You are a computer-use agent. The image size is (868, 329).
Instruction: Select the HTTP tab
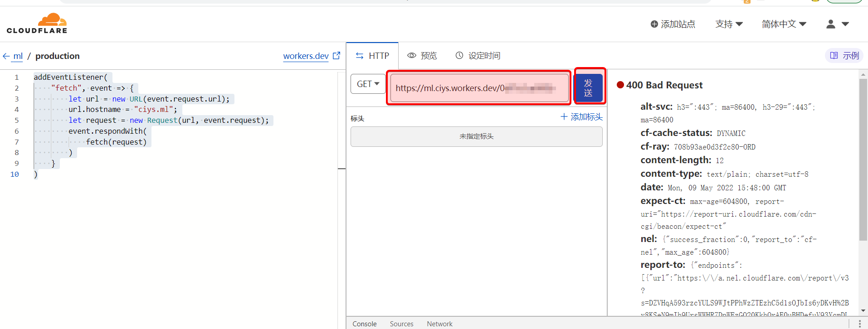click(x=372, y=56)
